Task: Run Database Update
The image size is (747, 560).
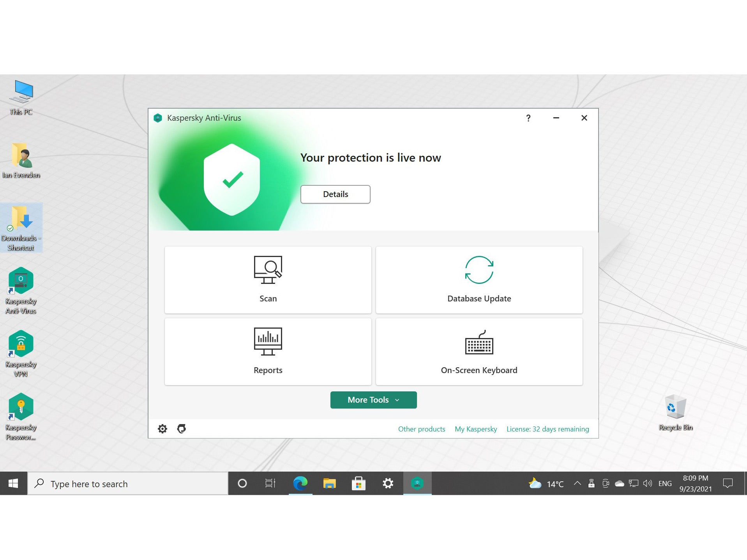Action: [x=479, y=280]
